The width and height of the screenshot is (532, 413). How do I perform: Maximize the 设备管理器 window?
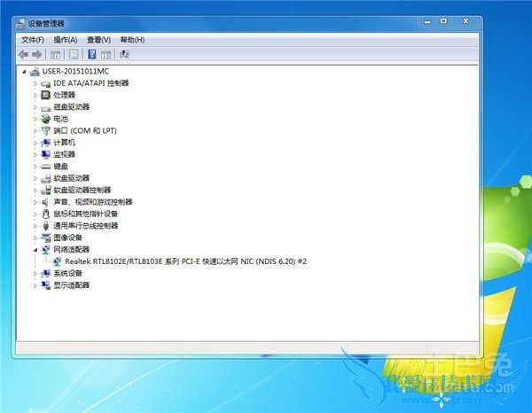coord(443,21)
